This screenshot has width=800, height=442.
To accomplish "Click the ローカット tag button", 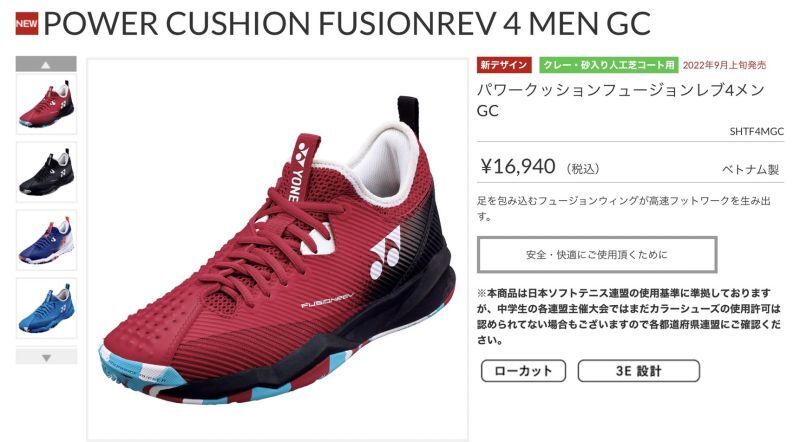I will (523, 371).
